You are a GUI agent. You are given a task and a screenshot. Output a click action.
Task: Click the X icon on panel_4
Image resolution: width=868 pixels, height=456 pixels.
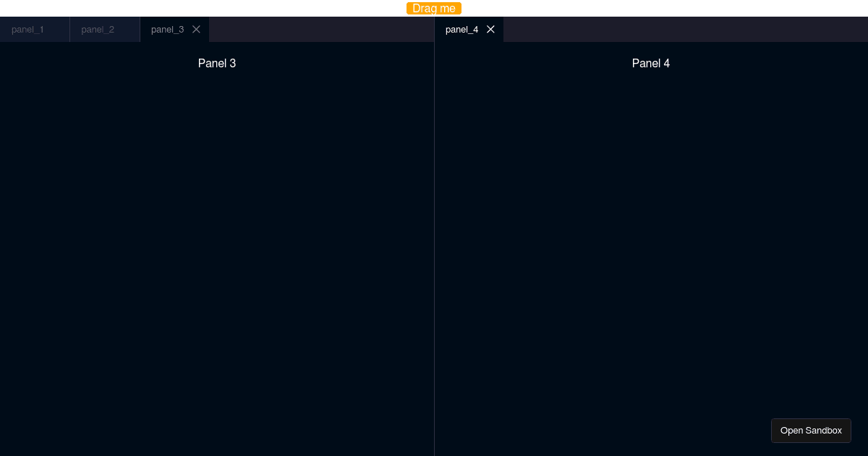(490, 29)
